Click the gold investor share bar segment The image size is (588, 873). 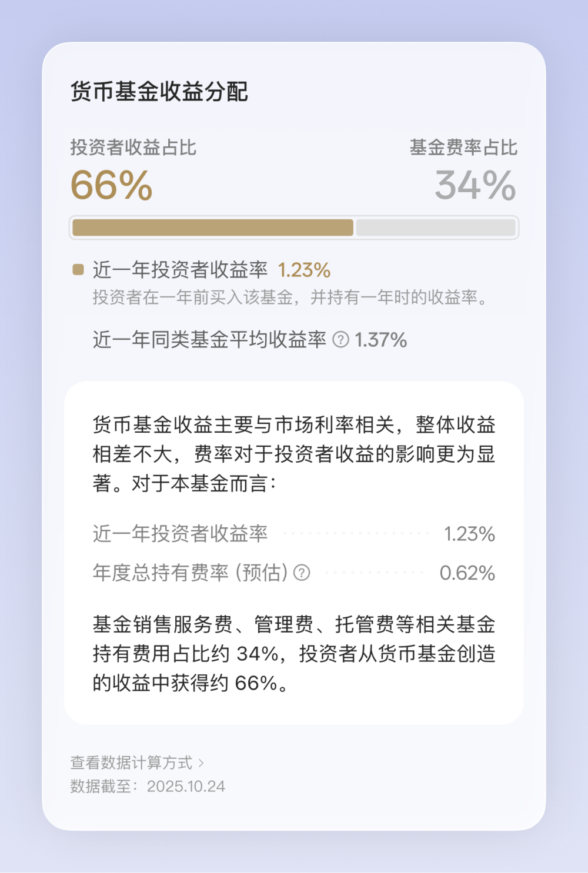point(212,228)
